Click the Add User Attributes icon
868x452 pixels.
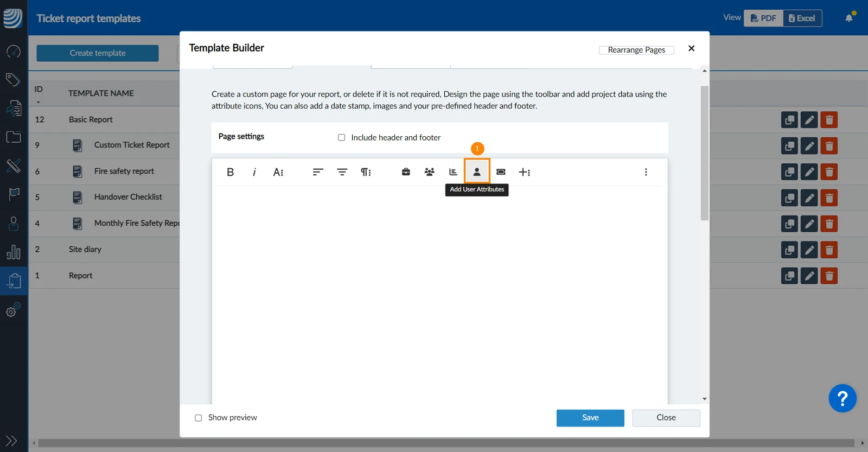click(477, 171)
